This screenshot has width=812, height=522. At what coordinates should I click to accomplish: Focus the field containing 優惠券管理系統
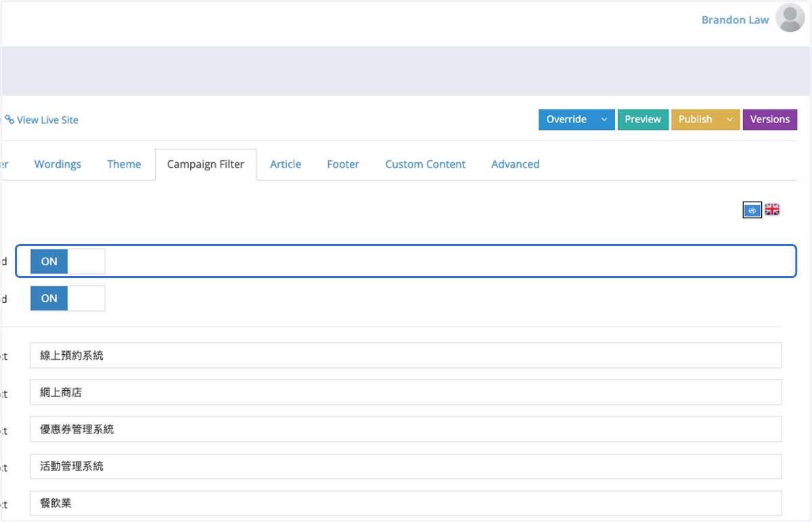406,429
